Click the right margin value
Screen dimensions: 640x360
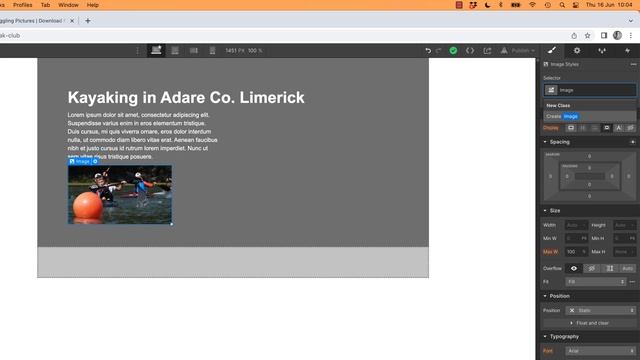pos(629,176)
